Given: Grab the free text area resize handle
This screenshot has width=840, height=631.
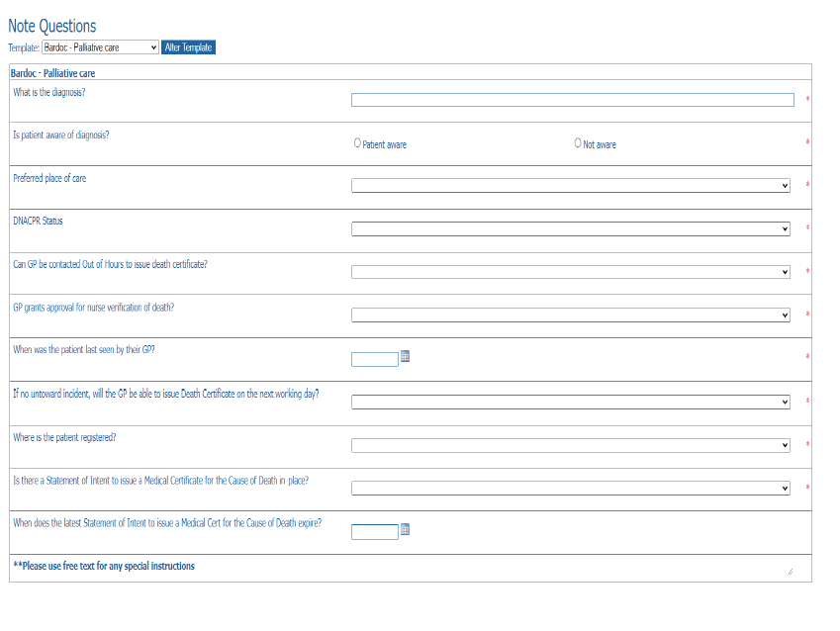Looking at the screenshot, I should coord(790,572).
